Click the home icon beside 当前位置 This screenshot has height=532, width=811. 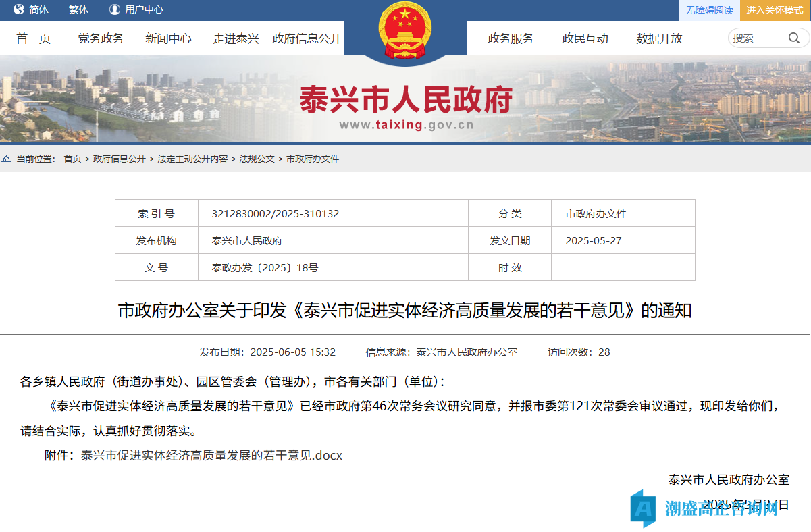click(7, 159)
